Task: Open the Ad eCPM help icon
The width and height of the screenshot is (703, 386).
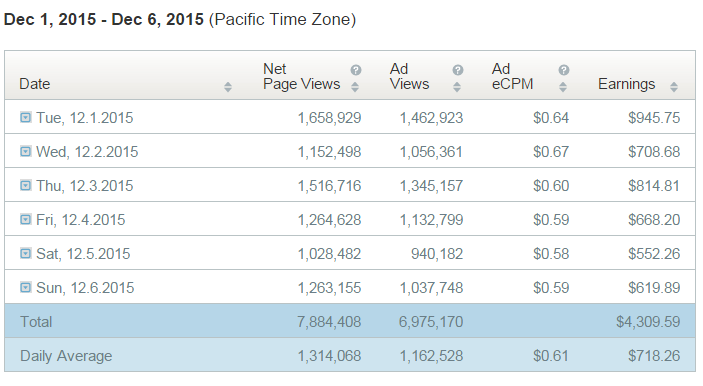Action: [x=564, y=70]
